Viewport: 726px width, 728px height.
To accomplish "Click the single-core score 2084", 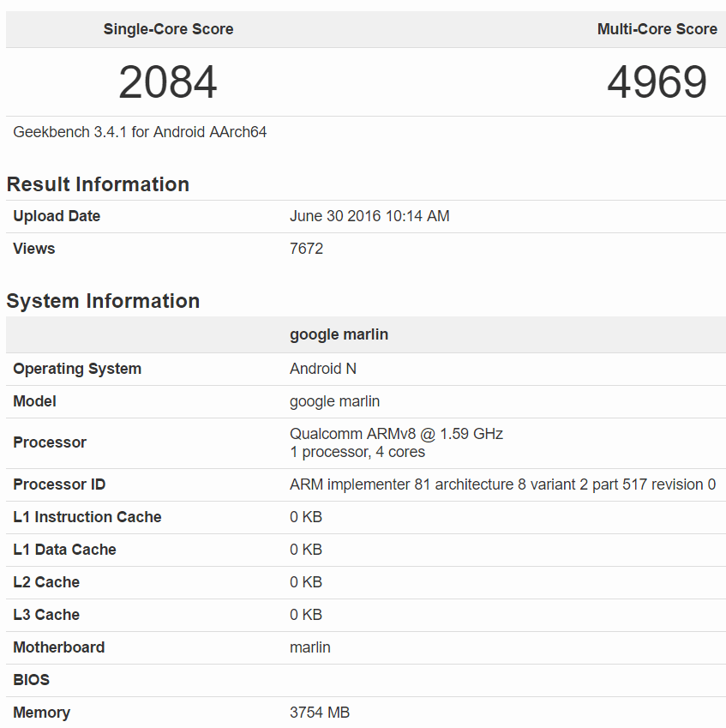I will tap(168, 82).
